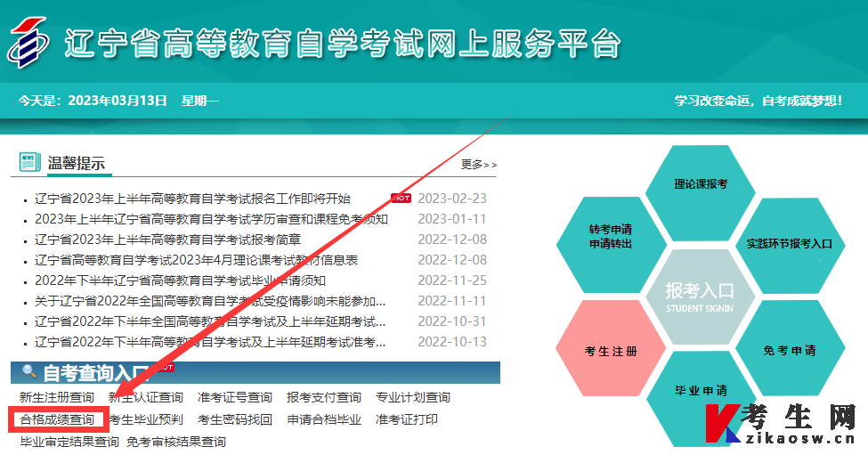This screenshot has height=455, width=868.
Task: Click the platform logo icon in header
Action: click(x=28, y=43)
